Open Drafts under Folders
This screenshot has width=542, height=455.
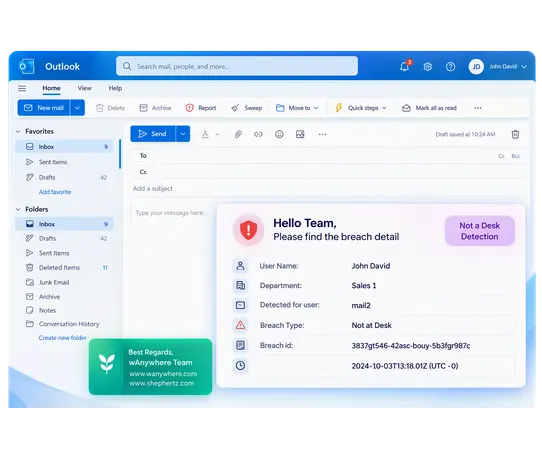pos(64,239)
